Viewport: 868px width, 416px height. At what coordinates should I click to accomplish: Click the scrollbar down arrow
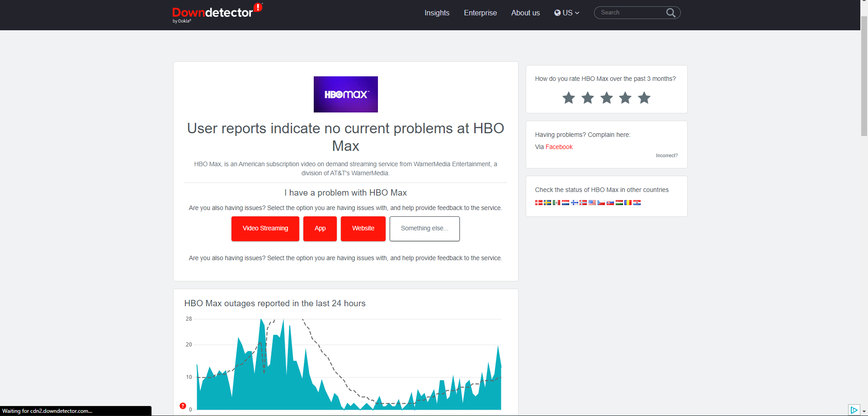point(864,412)
